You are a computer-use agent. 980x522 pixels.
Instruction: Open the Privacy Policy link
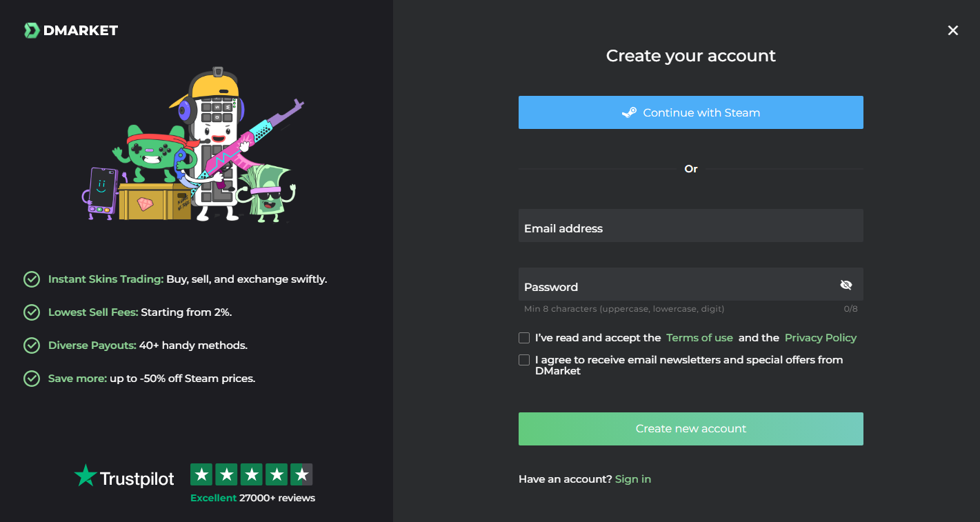click(821, 338)
